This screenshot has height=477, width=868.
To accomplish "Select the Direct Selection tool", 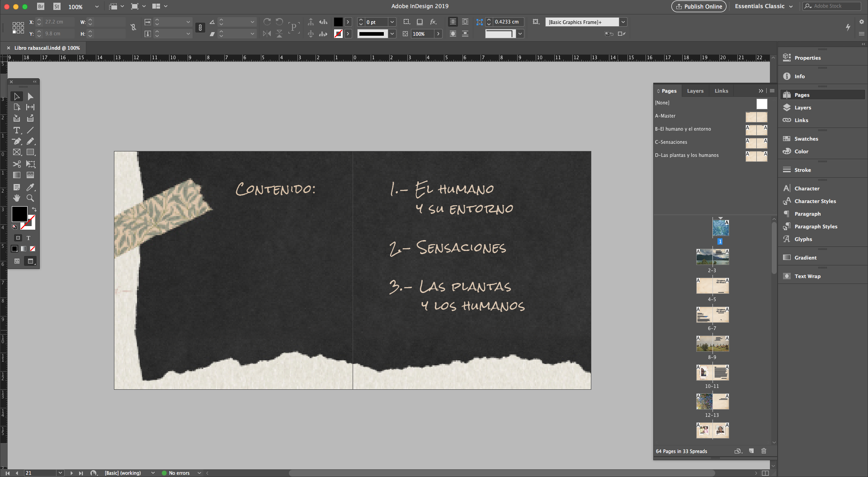I will 30,96.
